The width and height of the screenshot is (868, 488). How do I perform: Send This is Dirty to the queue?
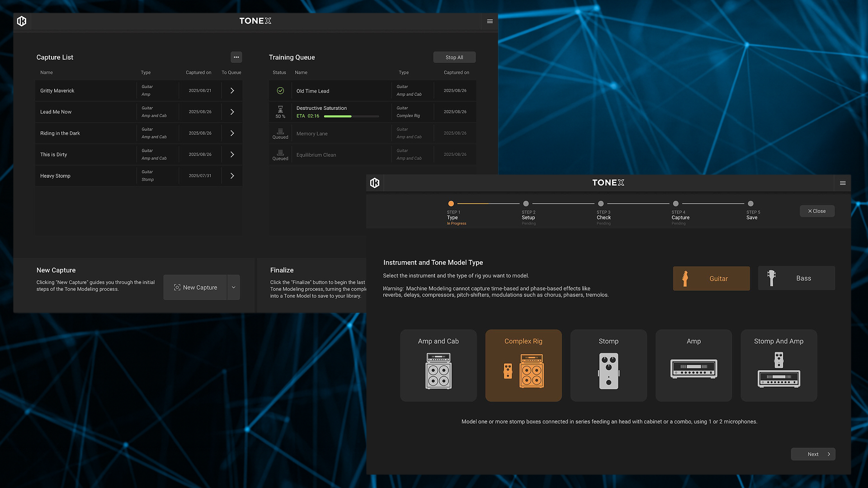coord(232,155)
